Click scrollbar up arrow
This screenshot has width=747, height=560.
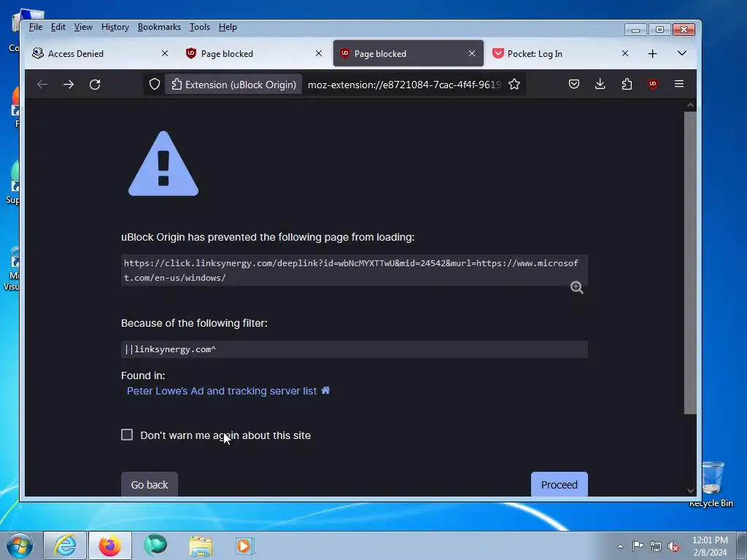690,105
